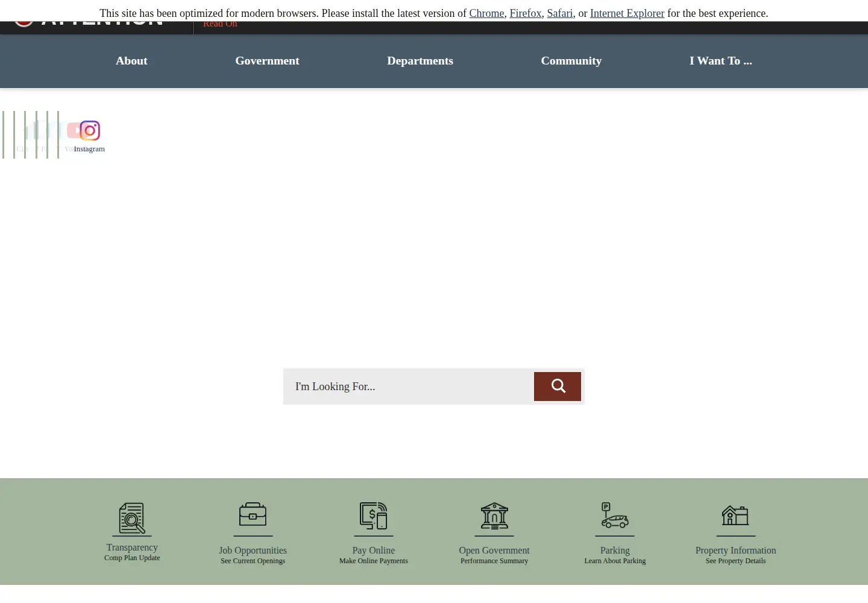Click the Instagram text label
Viewport: 868px width, 603px height.
click(x=89, y=149)
